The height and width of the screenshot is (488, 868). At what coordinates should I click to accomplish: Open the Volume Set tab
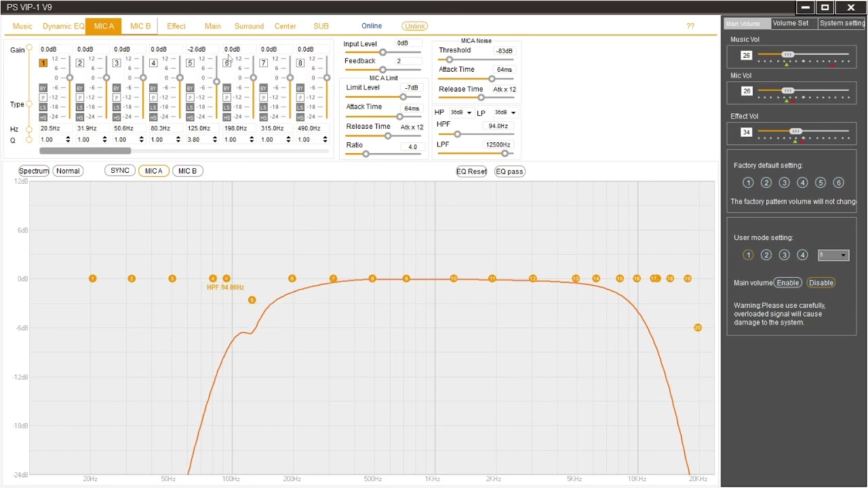(x=791, y=23)
